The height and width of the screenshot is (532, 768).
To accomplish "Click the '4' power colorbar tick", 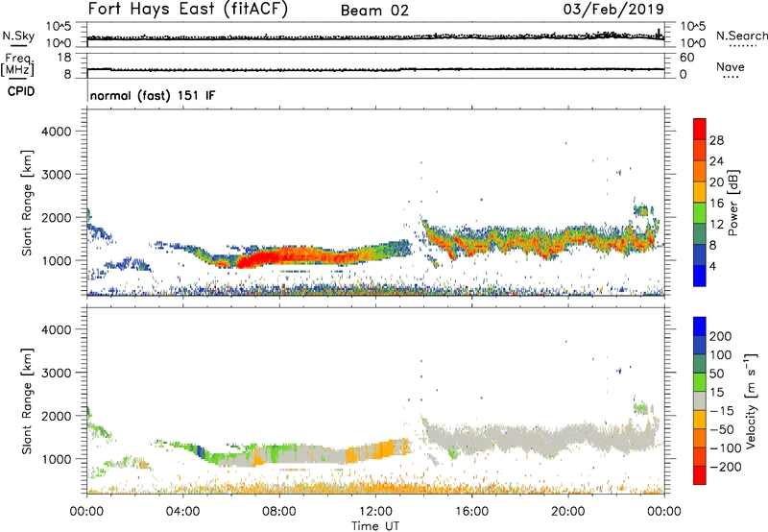I will point(712,266).
